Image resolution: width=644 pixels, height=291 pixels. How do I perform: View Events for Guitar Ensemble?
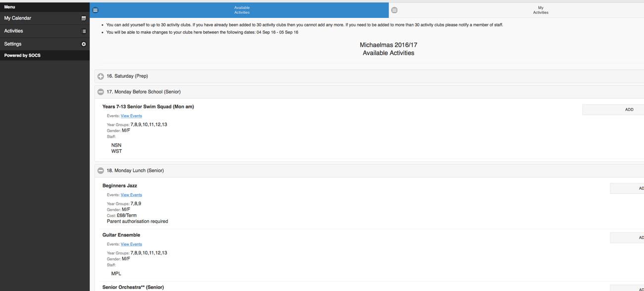coord(131,244)
